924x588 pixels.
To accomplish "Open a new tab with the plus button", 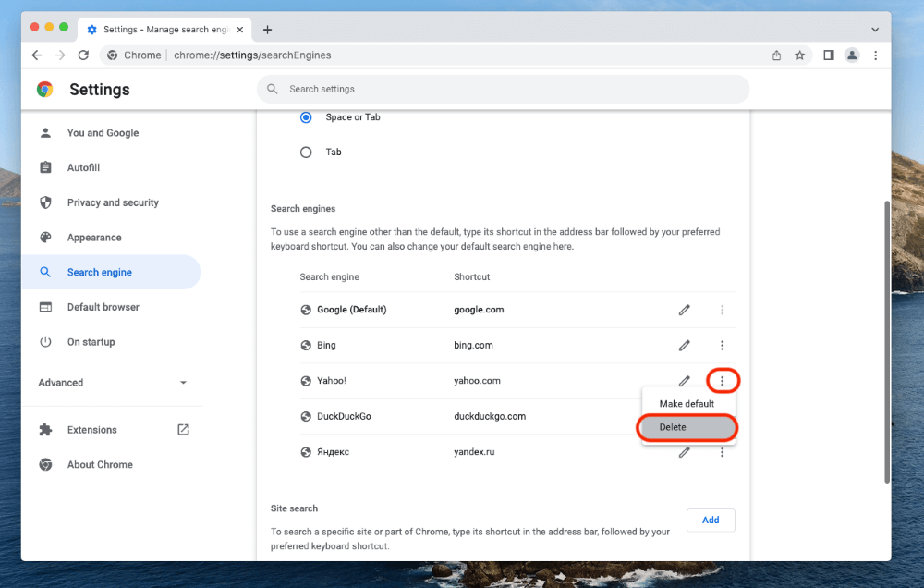I will (267, 30).
